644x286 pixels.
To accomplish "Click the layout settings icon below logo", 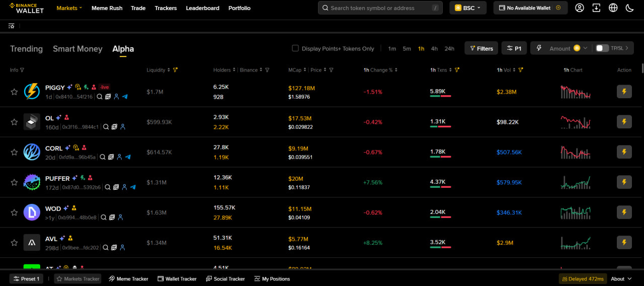I will (11, 26).
